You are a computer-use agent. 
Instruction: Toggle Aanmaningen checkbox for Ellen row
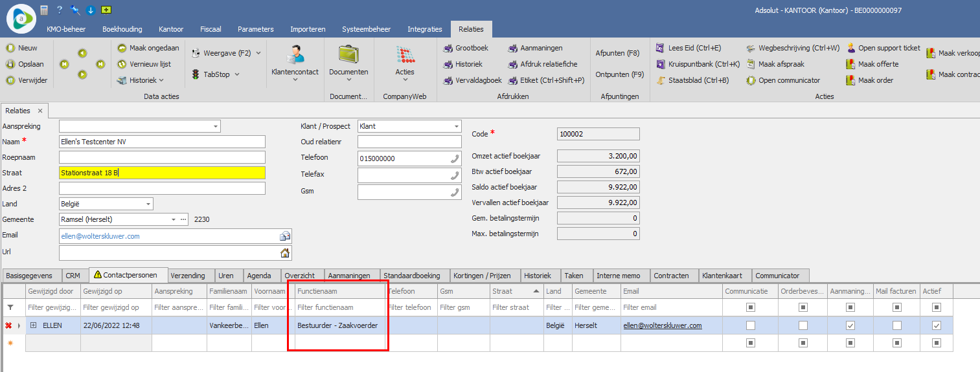(850, 325)
